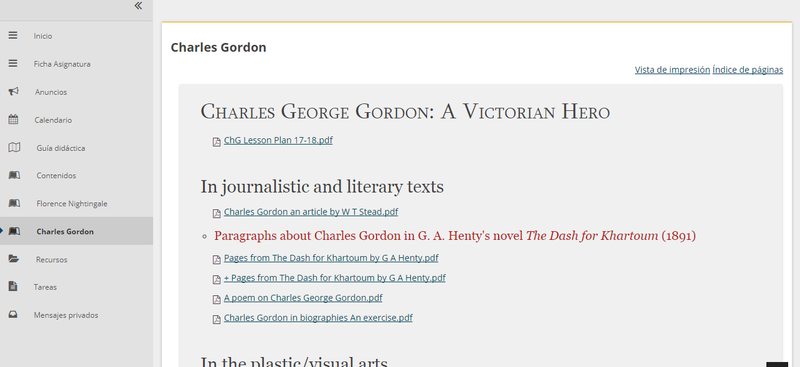Click PDF icon beside biographies exercise file

[x=216, y=320]
